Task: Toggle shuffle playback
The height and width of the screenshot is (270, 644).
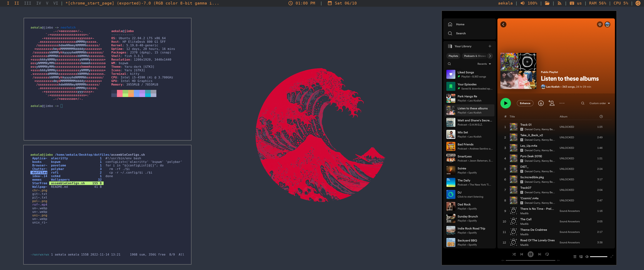Action: [514, 254]
